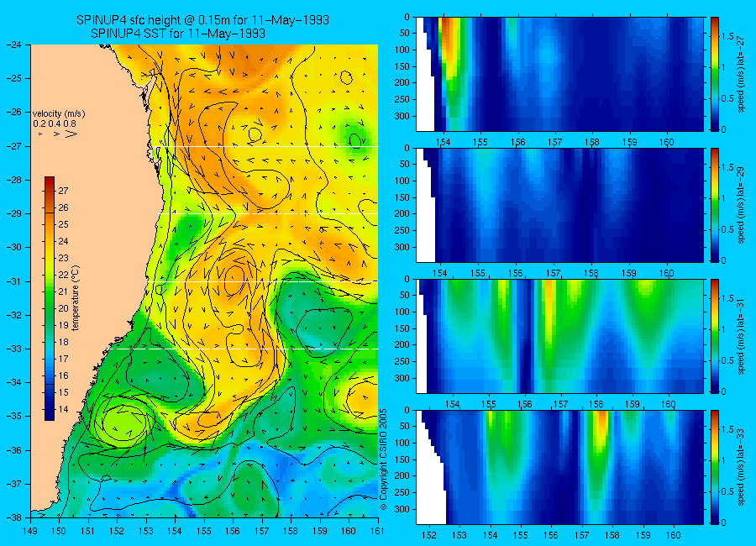Click the speed color bar for lat=-29
This screenshot has height=546, width=756.
[x=715, y=205]
